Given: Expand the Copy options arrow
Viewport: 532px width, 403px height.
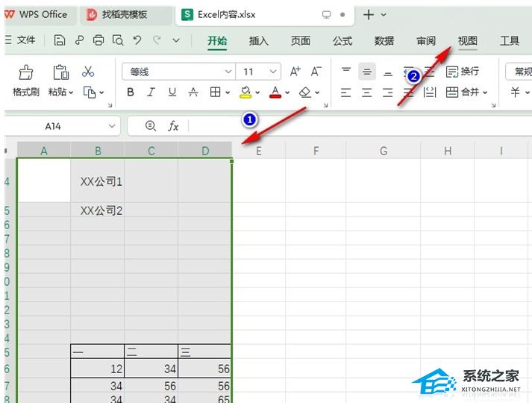Looking at the screenshot, I should point(101,93).
